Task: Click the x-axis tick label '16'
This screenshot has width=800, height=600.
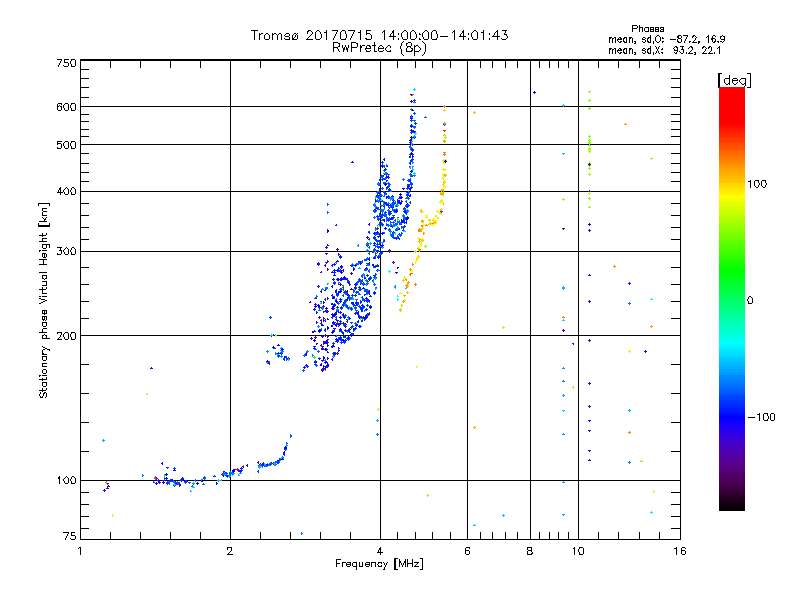Action: click(x=680, y=551)
